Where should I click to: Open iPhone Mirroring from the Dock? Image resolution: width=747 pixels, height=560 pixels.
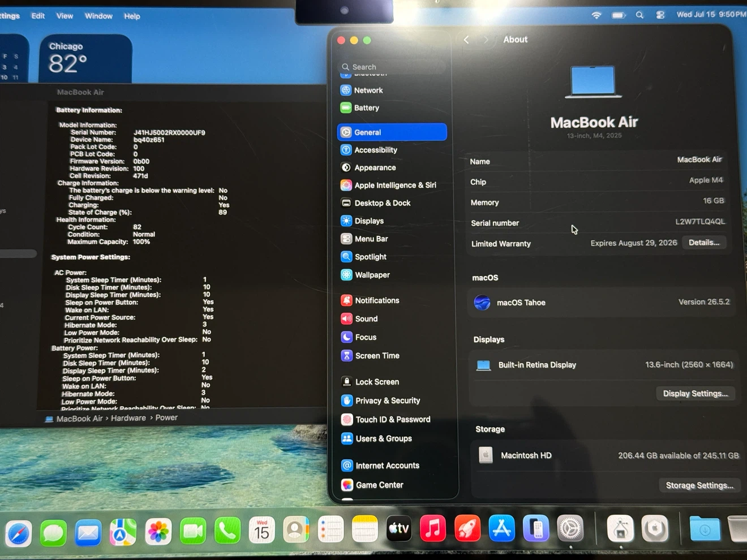click(x=536, y=528)
